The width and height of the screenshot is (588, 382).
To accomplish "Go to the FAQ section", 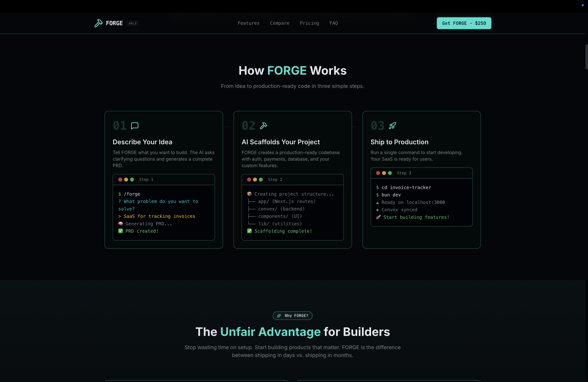I will [x=334, y=23].
